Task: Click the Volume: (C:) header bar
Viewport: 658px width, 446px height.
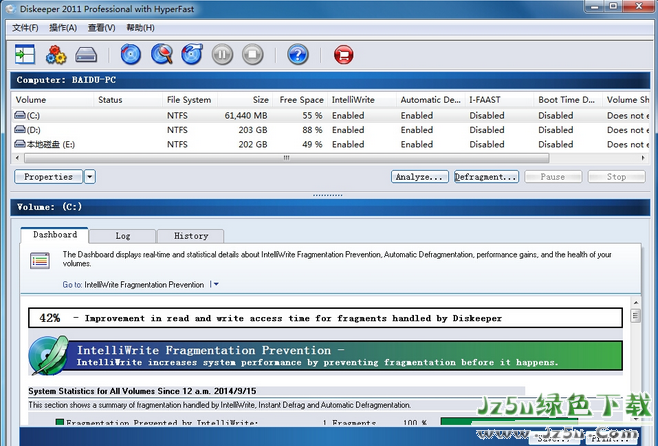Action: [x=330, y=207]
